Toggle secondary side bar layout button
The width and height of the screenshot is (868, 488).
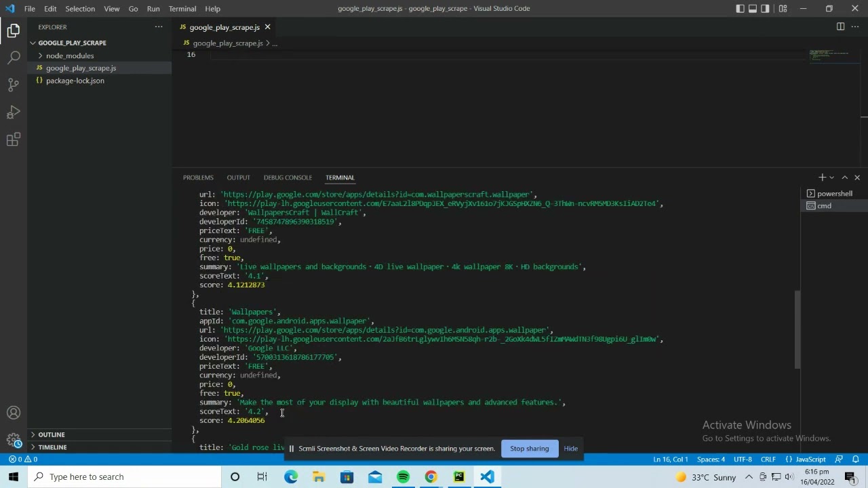[x=766, y=9]
